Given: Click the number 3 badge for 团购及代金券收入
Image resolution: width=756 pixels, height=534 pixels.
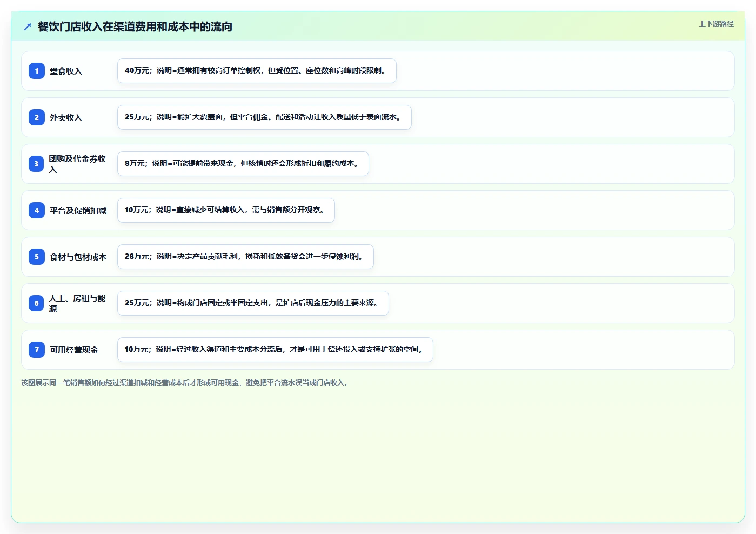Looking at the screenshot, I should 37,164.
